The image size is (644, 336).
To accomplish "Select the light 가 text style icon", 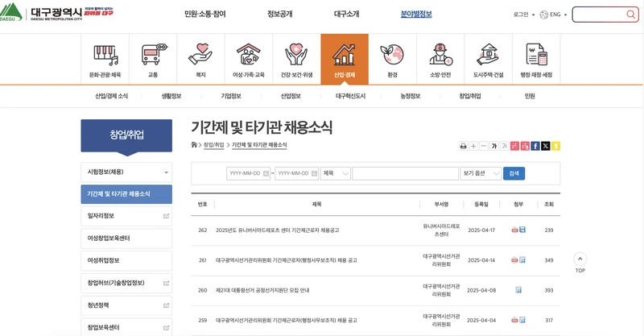I will (505, 146).
